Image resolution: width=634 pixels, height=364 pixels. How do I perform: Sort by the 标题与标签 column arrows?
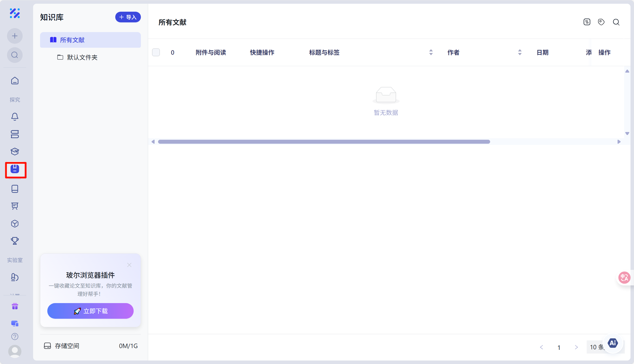point(431,52)
